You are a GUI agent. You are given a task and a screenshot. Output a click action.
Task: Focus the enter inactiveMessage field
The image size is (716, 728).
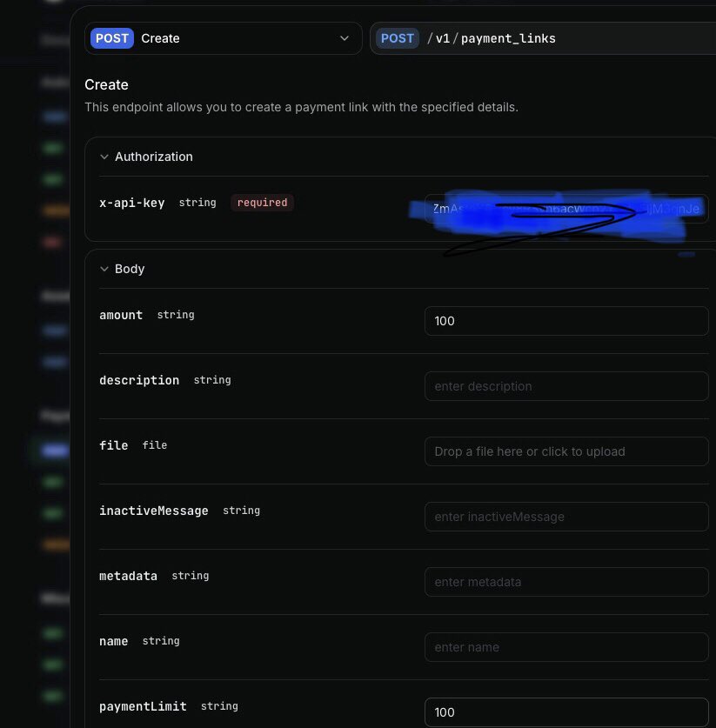[x=566, y=517]
